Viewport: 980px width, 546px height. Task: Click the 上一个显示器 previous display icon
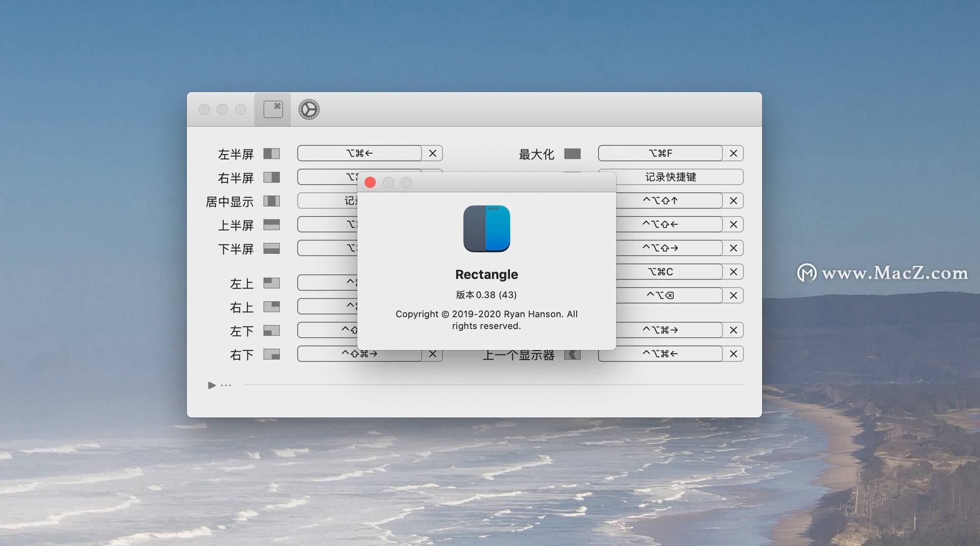click(572, 355)
